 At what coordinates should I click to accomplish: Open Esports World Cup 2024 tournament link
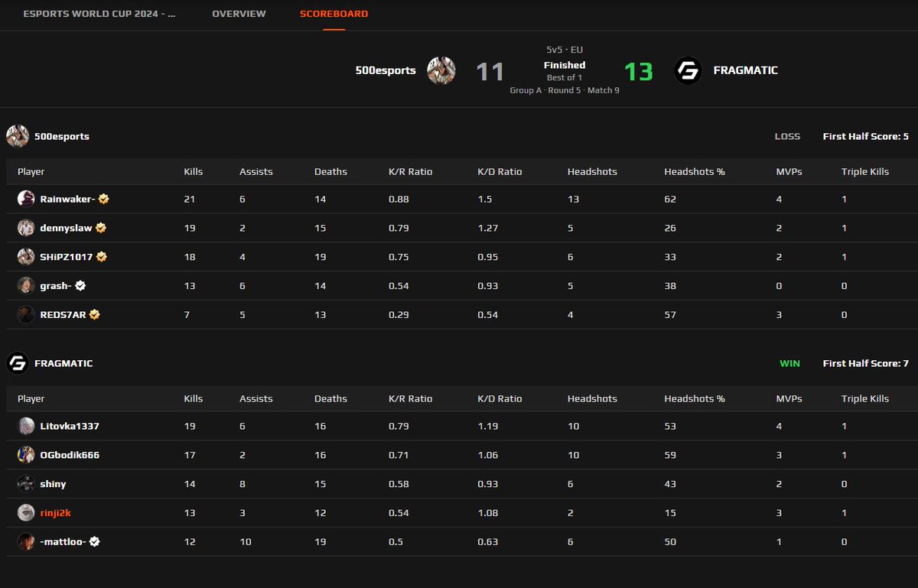click(x=99, y=14)
